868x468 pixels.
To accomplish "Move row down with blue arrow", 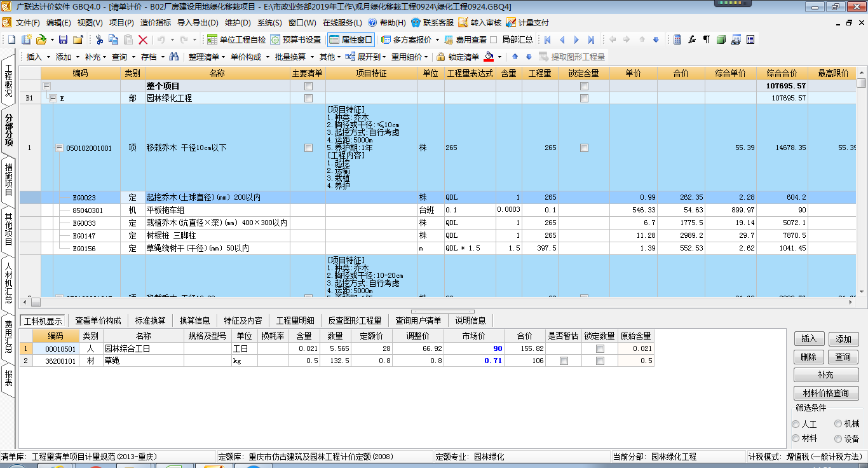I will click(529, 57).
